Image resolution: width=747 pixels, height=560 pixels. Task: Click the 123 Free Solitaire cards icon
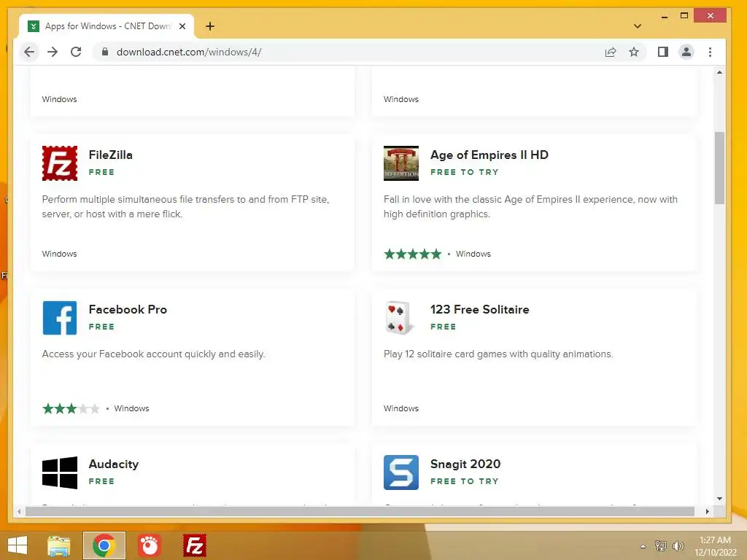point(401,318)
